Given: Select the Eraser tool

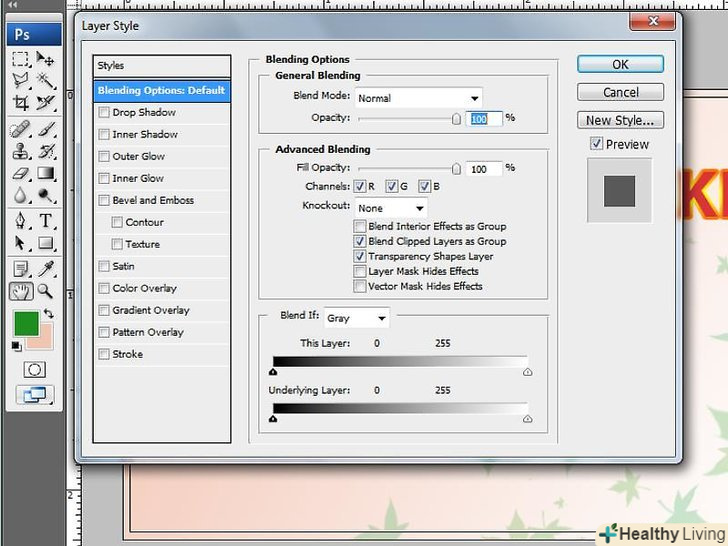Looking at the screenshot, I should (20, 174).
